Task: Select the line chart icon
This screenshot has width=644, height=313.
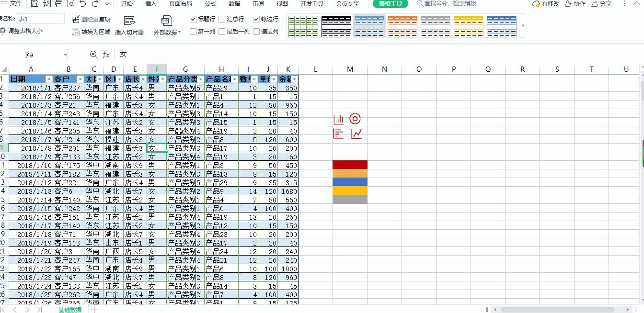Action: pos(356,133)
